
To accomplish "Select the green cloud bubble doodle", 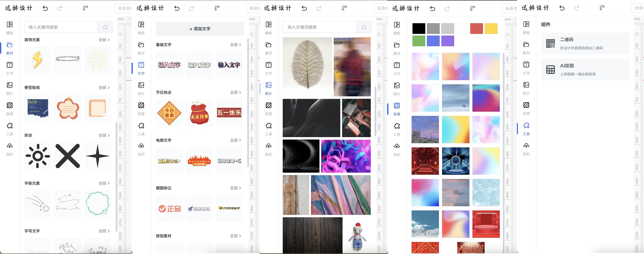I will pos(97,204).
